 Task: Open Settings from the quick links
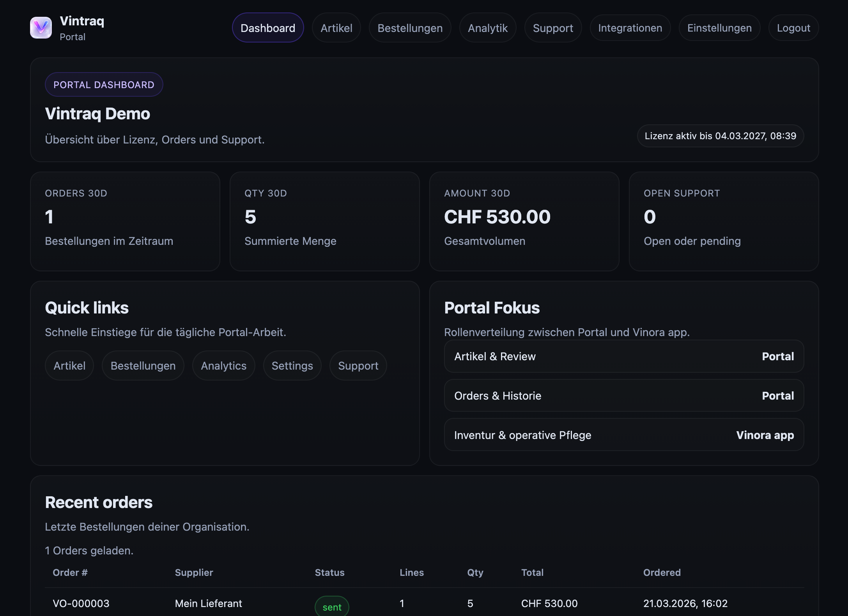[292, 365]
